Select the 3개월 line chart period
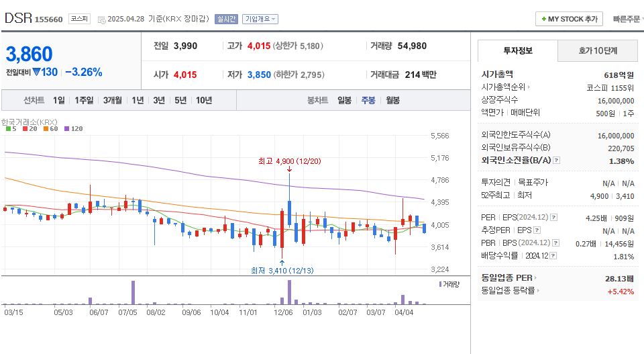The height and width of the screenshot is (354, 644). click(x=112, y=100)
